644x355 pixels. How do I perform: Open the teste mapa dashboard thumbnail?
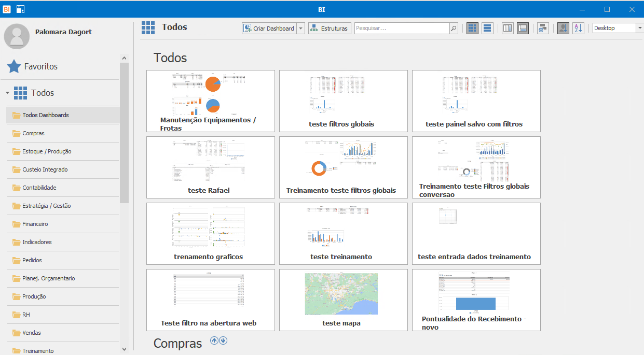(x=341, y=300)
